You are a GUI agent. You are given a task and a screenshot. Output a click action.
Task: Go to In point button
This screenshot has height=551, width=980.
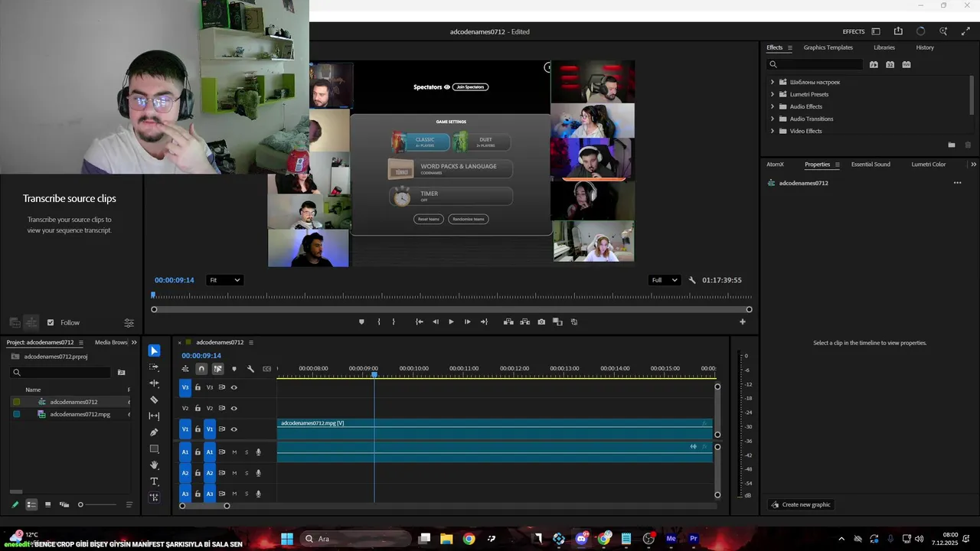(419, 322)
